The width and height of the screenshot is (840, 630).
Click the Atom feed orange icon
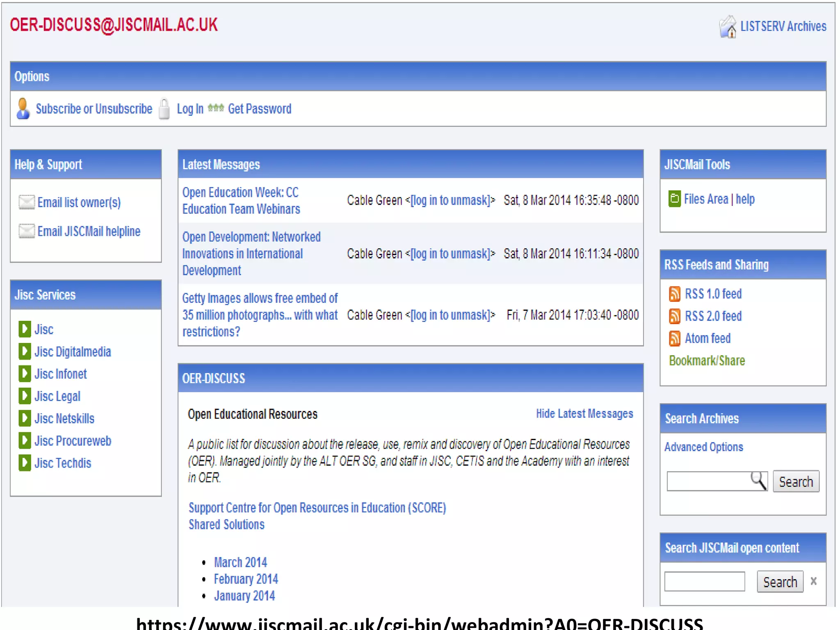(x=674, y=338)
